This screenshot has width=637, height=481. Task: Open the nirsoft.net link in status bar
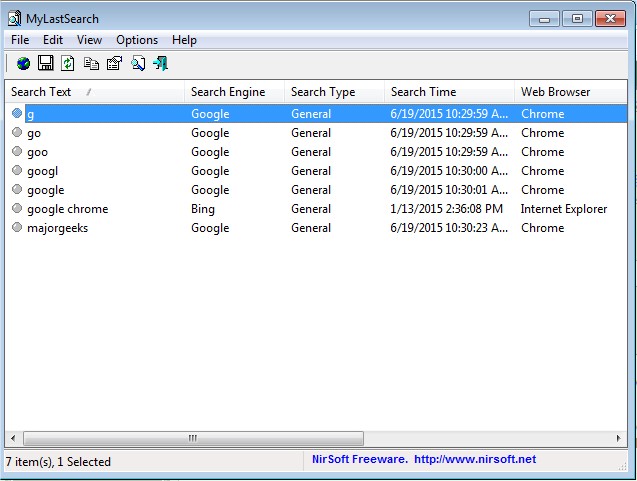point(475,459)
